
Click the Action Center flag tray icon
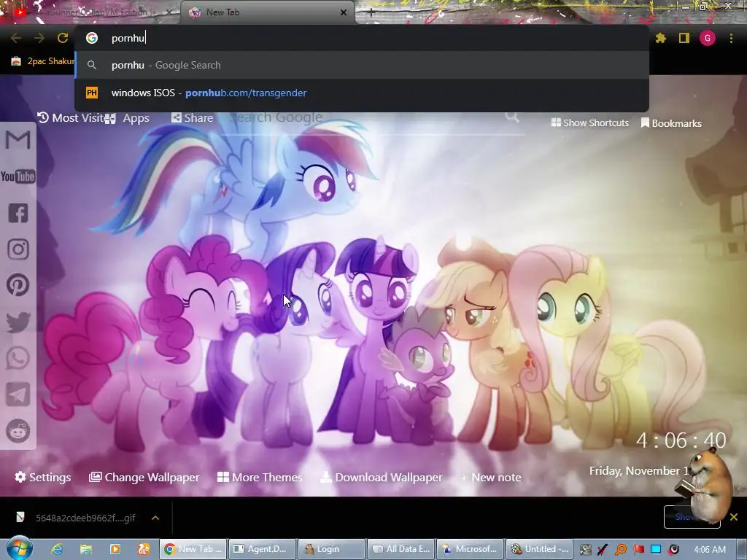638,550
